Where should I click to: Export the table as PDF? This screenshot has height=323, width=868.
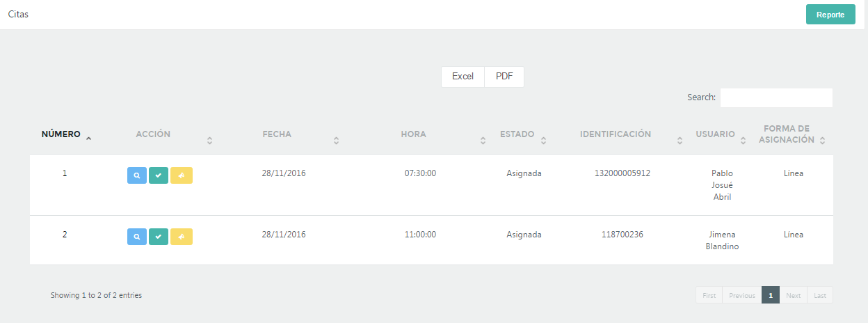pyautogui.click(x=504, y=77)
